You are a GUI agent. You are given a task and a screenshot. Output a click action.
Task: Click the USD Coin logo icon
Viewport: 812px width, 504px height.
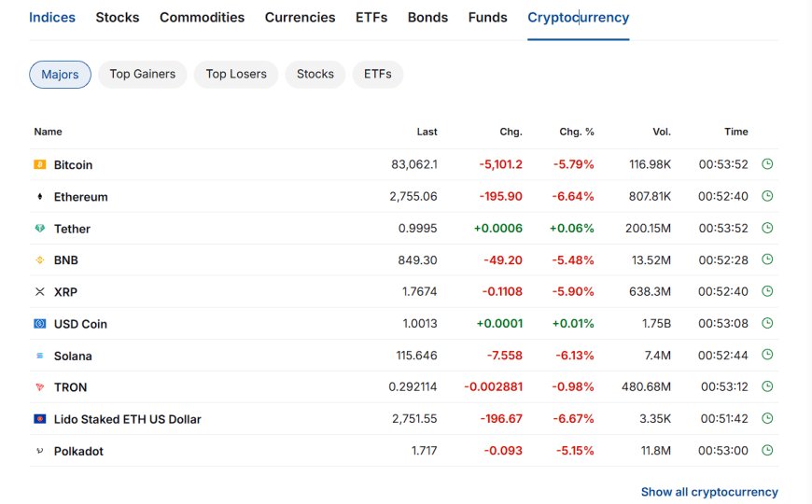tap(40, 324)
